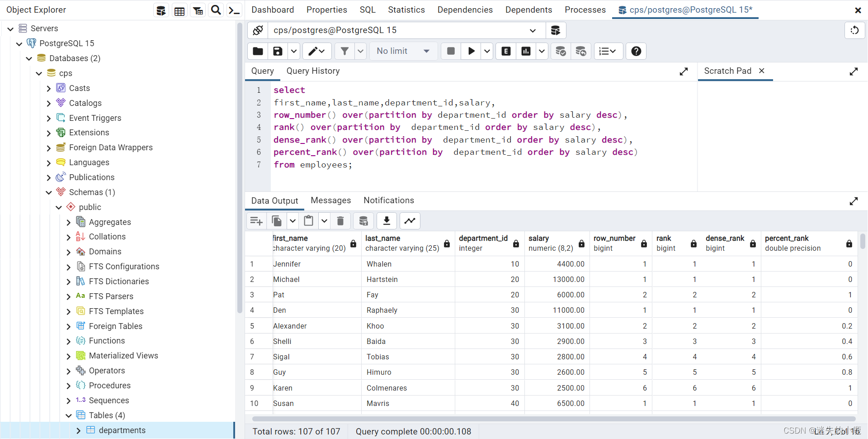Open query tool Help
The image size is (868, 439).
pos(636,51)
